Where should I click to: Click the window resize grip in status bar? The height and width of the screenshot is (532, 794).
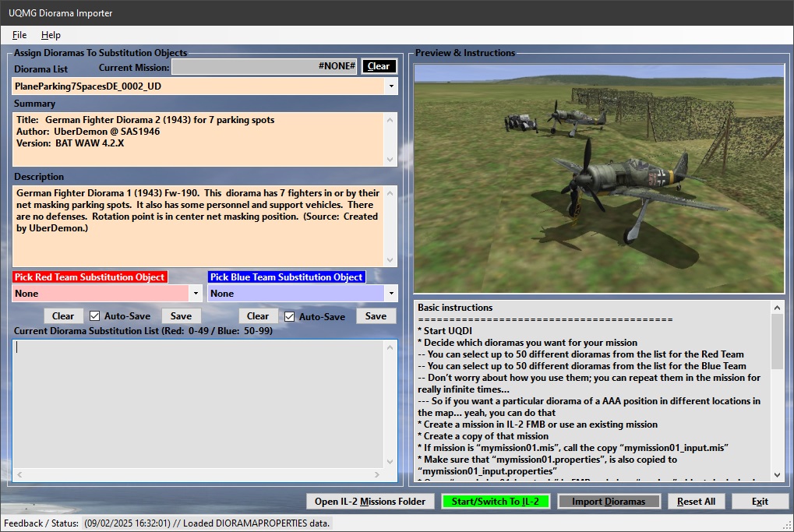pyautogui.click(x=788, y=526)
